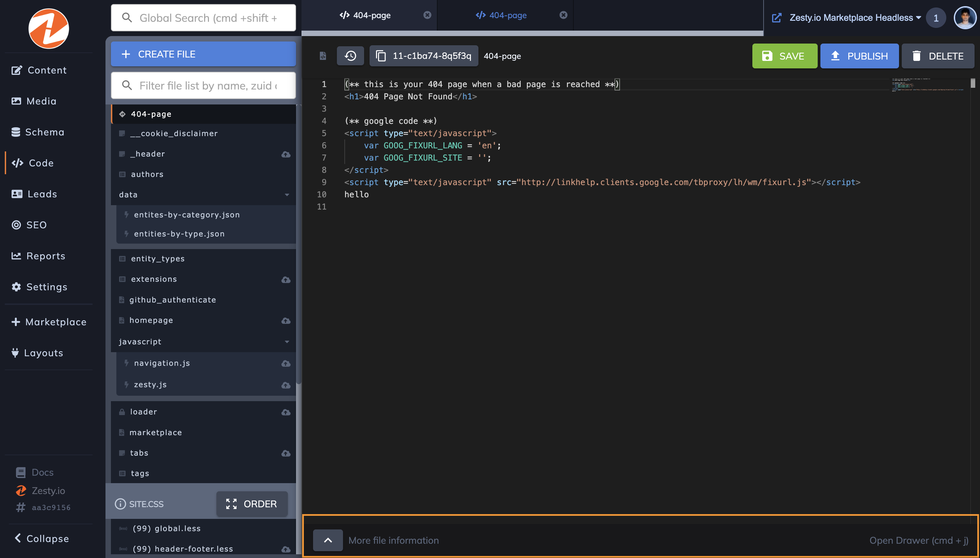Open instance preview external link icon
The width and height of the screenshot is (980, 558).
pyautogui.click(x=777, y=18)
